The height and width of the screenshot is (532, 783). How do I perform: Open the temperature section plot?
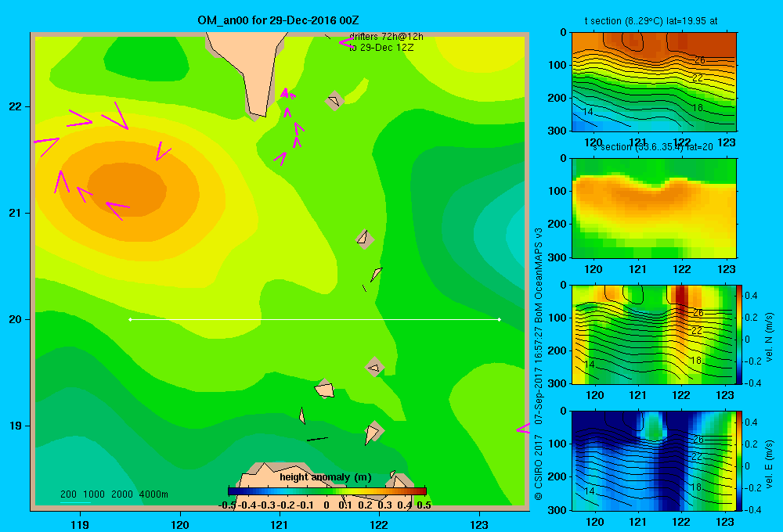654,82
